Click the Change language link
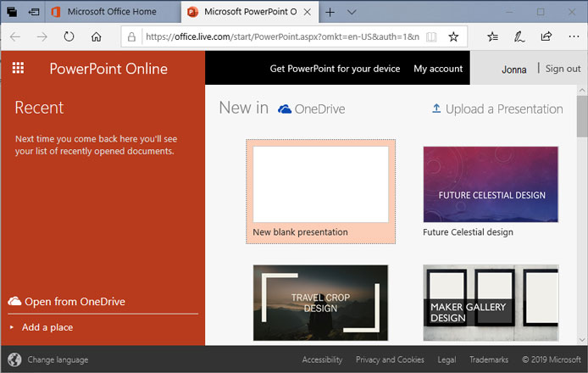Screen dimensions: 588x373 click(58, 360)
